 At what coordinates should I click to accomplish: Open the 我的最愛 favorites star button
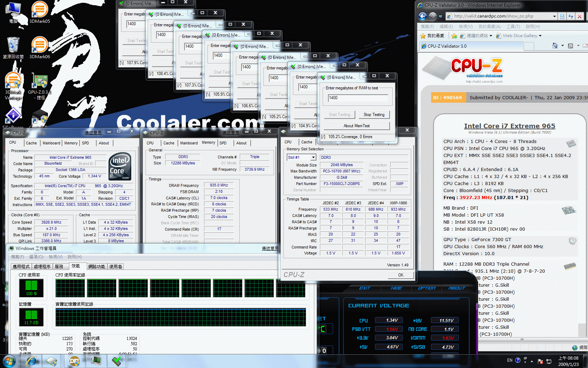432,36
